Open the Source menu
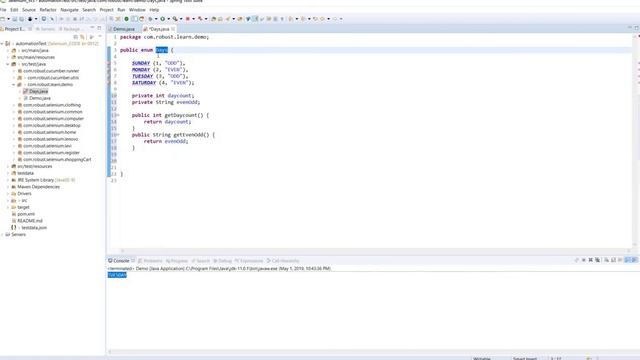 (29, 9)
